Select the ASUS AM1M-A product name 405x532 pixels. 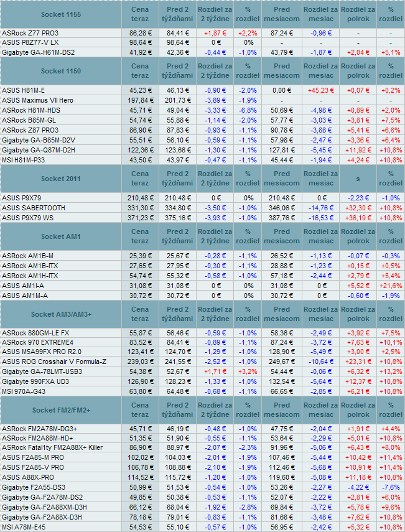[x=25, y=296]
